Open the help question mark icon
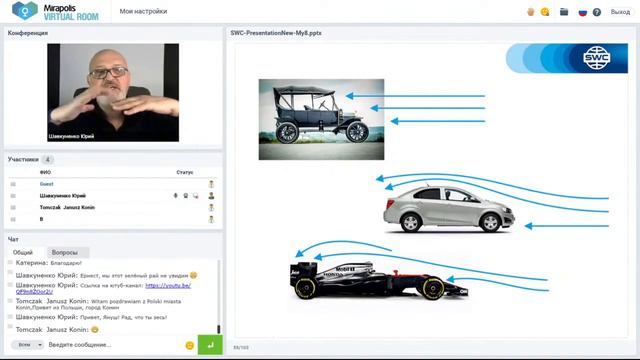This screenshot has height=360, width=640. (597, 12)
